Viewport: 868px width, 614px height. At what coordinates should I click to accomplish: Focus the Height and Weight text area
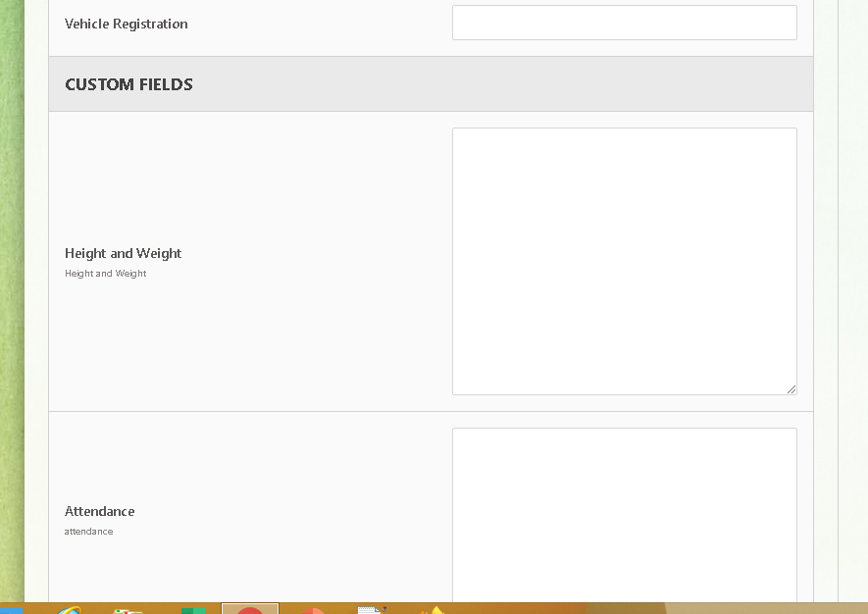(x=625, y=261)
